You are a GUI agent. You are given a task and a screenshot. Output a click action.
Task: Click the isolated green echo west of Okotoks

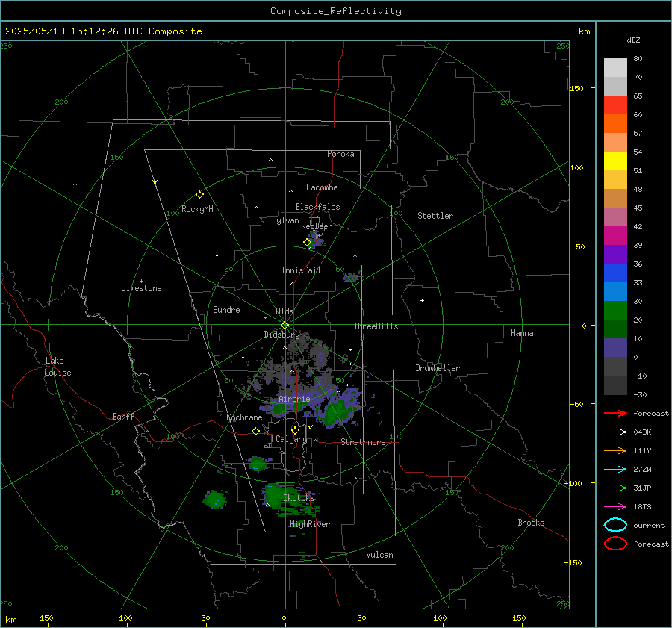[215, 499]
